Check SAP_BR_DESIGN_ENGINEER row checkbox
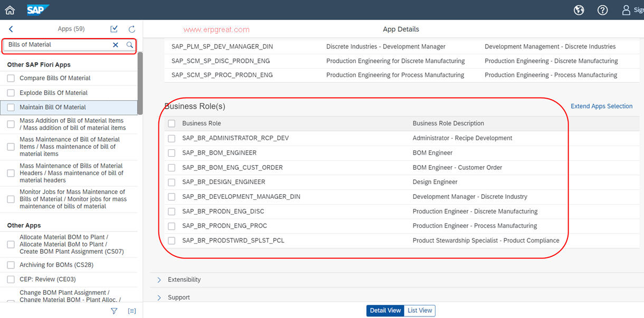 coord(172,182)
